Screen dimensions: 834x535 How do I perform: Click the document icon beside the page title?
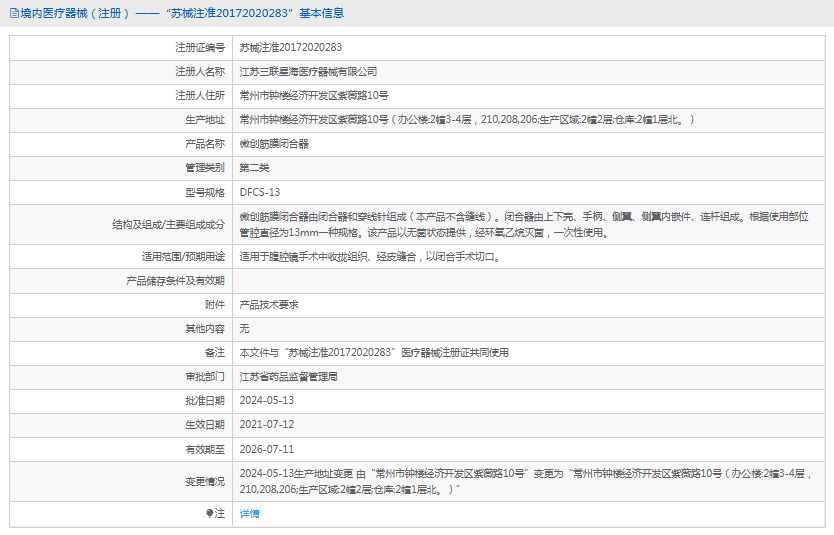point(14,13)
